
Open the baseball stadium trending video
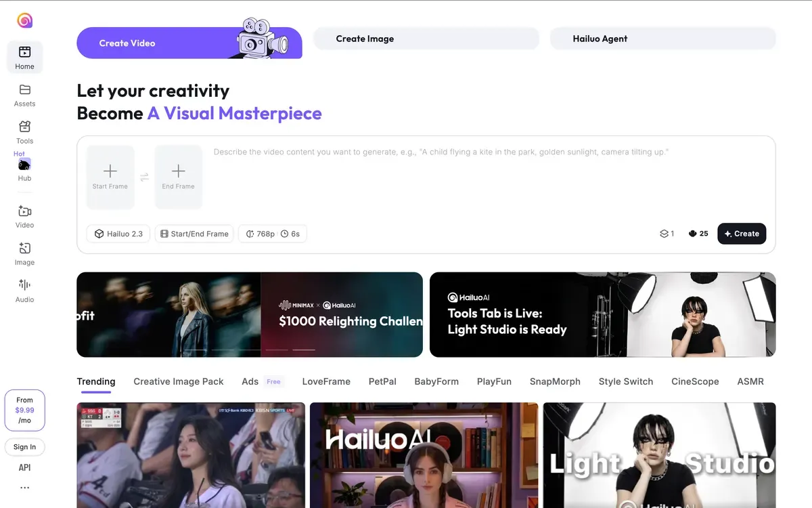click(x=191, y=455)
